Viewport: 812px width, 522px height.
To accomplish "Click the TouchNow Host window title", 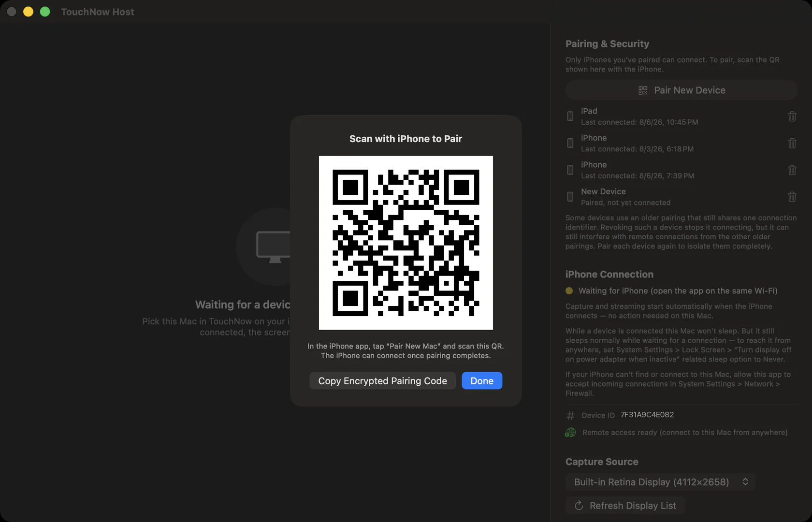I will point(98,12).
